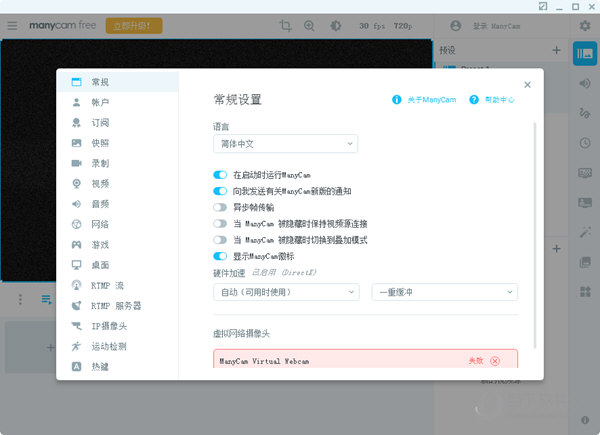Open the draw squiggle tool in right sidebar
This screenshot has width=600, height=435.
(x=585, y=113)
